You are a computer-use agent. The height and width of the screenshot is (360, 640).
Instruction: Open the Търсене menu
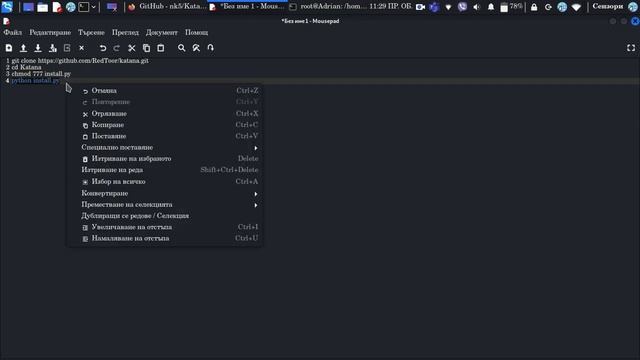coord(91,32)
